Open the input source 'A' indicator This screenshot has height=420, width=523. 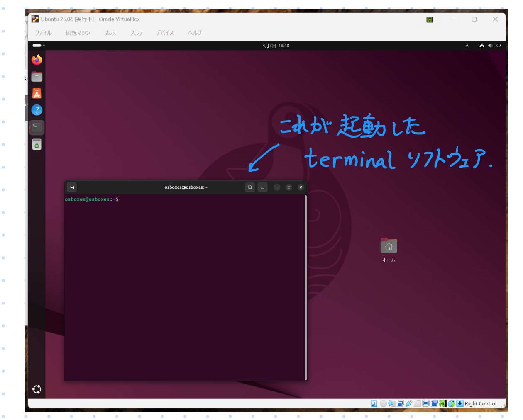coord(467,46)
